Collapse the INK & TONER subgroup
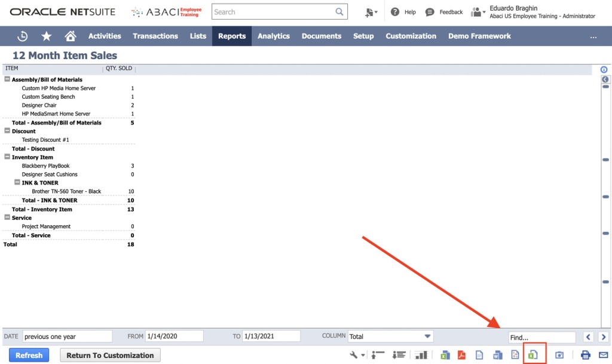 tap(18, 182)
